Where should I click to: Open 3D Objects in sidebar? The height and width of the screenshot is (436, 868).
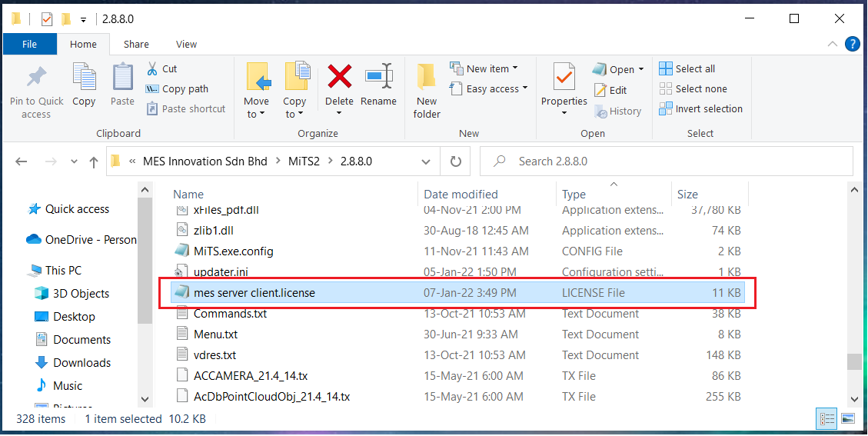[72, 294]
